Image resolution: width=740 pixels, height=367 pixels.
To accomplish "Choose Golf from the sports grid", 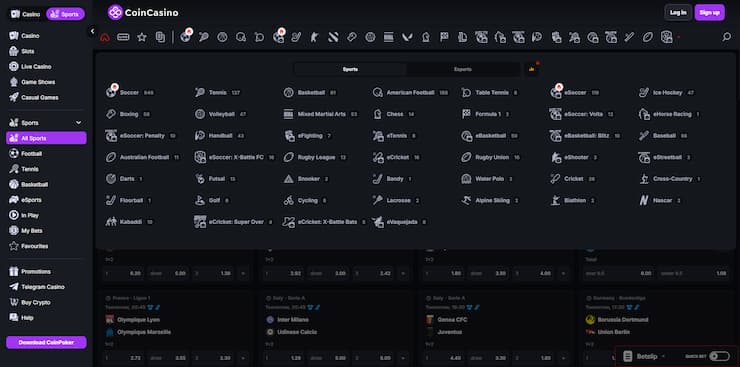I will coord(212,200).
